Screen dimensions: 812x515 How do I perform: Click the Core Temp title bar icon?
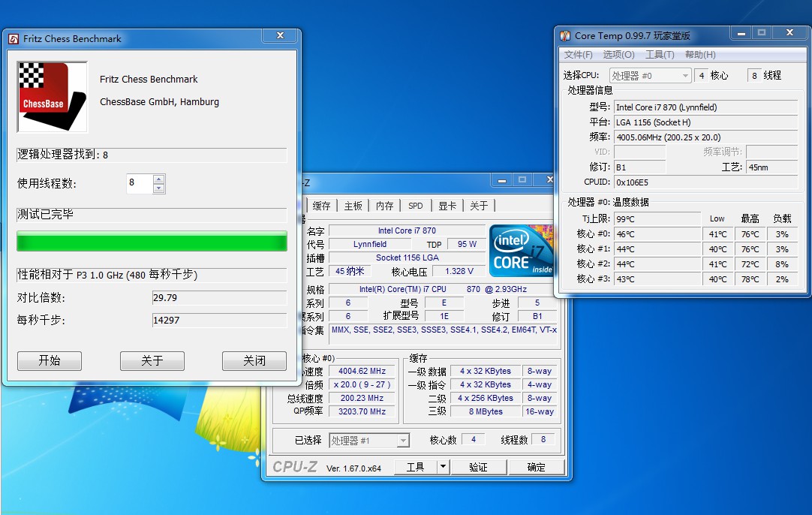click(x=565, y=36)
